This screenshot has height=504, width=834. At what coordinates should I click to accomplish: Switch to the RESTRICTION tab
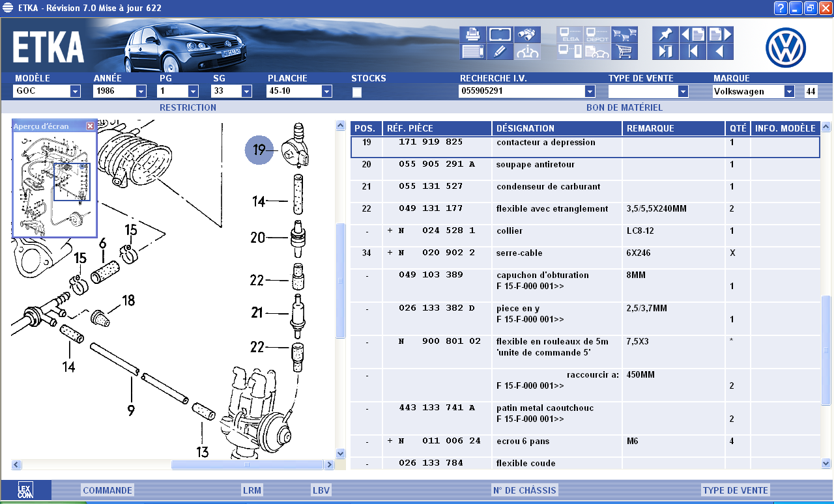pos(188,107)
